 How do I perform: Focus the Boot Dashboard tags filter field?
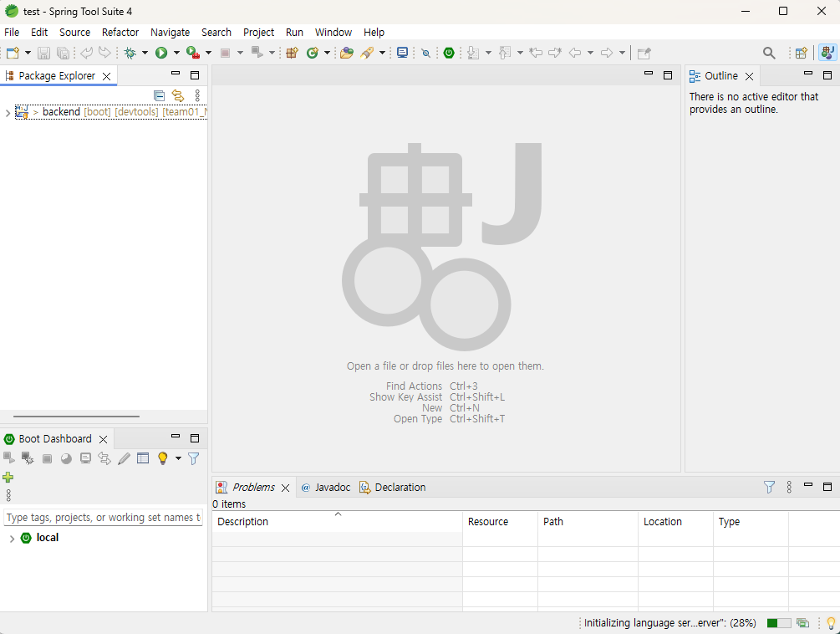point(104,518)
